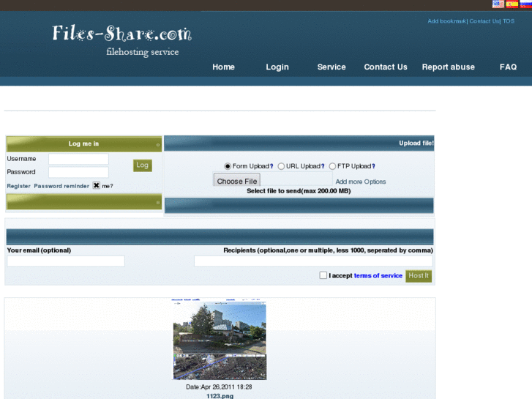Open the Login menu item
This screenshot has width=532, height=399.
point(277,67)
